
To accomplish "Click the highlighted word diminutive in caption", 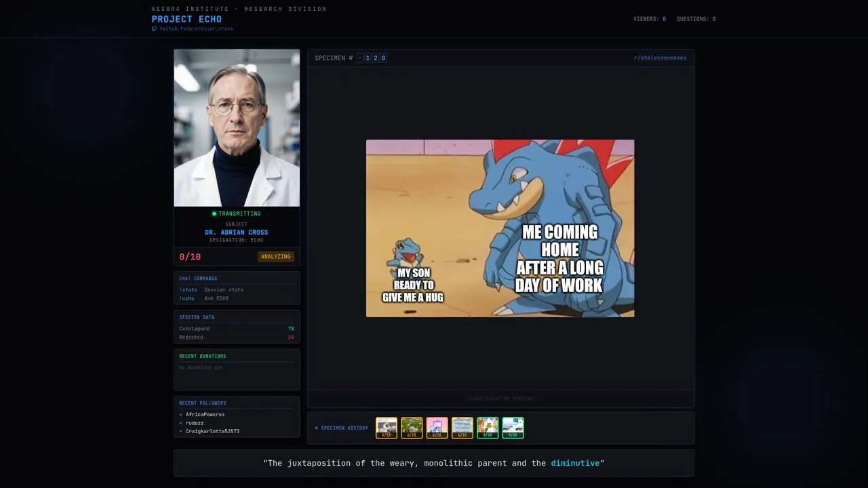I will tap(575, 463).
